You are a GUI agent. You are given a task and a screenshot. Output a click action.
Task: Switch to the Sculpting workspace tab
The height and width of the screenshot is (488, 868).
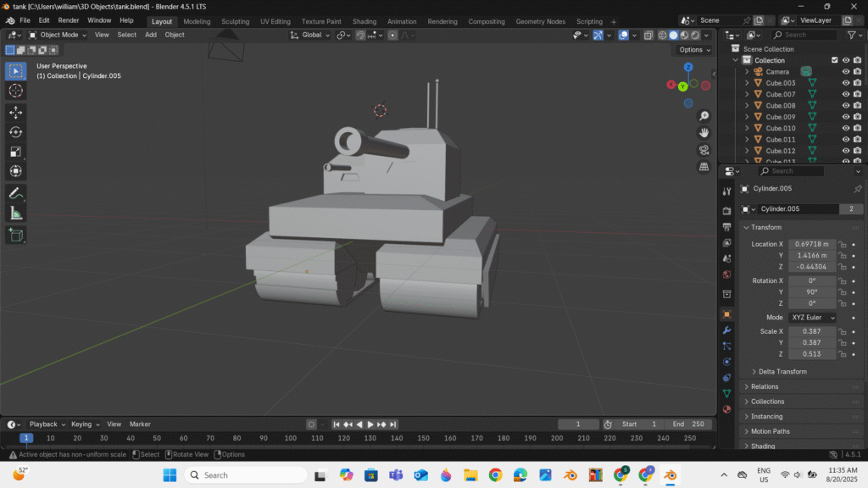point(236,21)
